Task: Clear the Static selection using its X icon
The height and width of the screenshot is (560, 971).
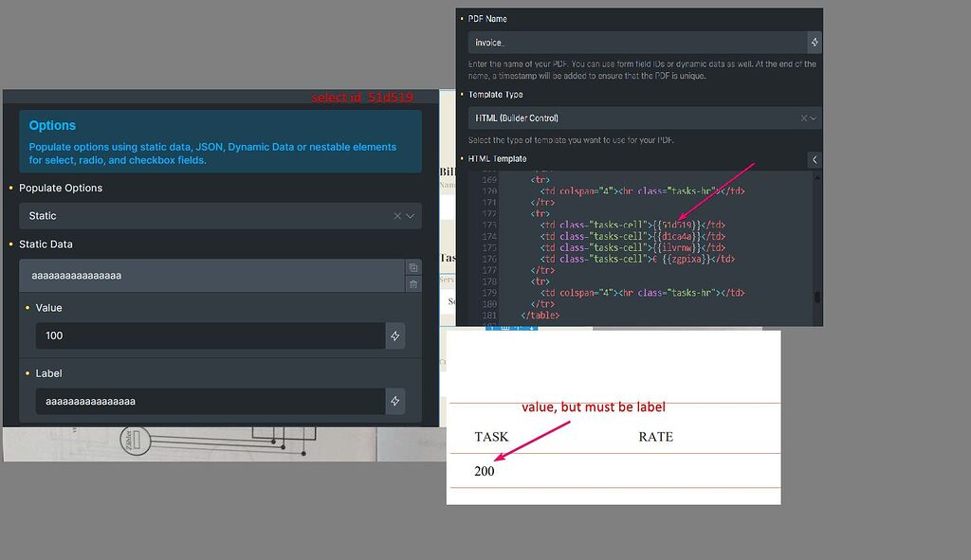Action: (x=396, y=215)
